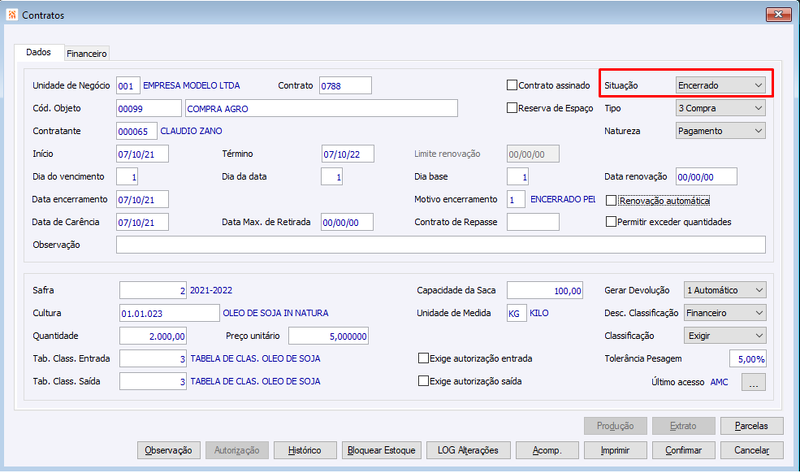
Task: Click the Data de Carência field
Action: pyautogui.click(x=142, y=222)
